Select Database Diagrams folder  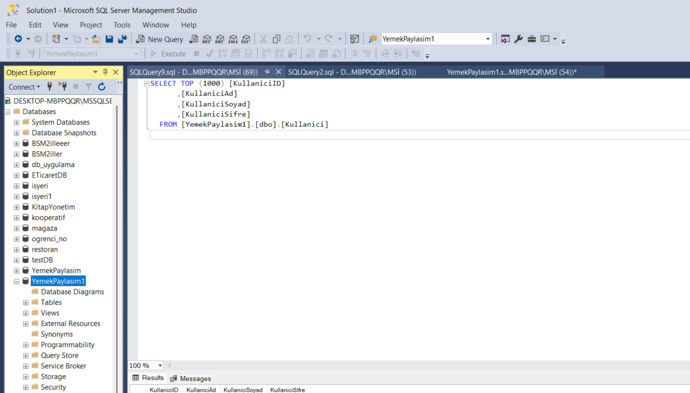72,292
